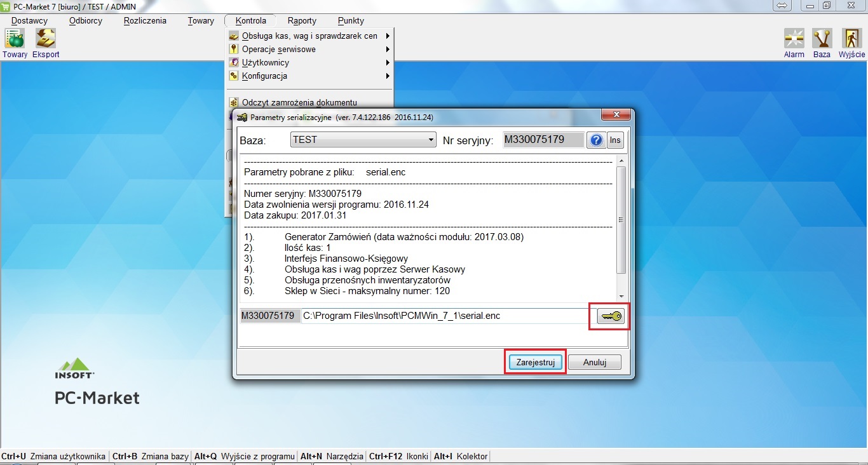Expand the Użytkownicy submenu
The height and width of the screenshot is (465, 868).
[x=309, y=63]
